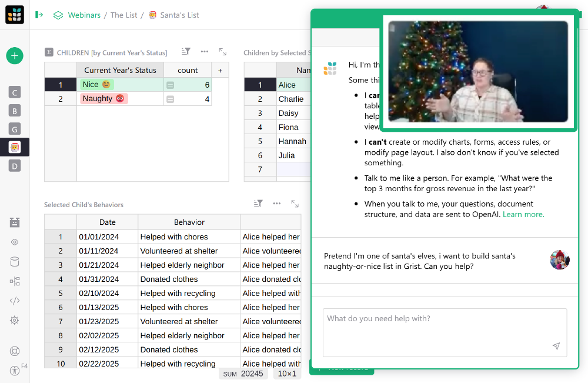Open sort and filter for Selected Child's Behaviors

pyautogui.click(x=258, y=204)
